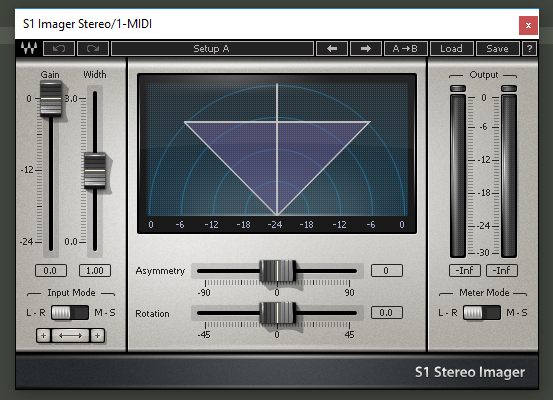Click the right plus polarity button

click(x=97, y=335)
